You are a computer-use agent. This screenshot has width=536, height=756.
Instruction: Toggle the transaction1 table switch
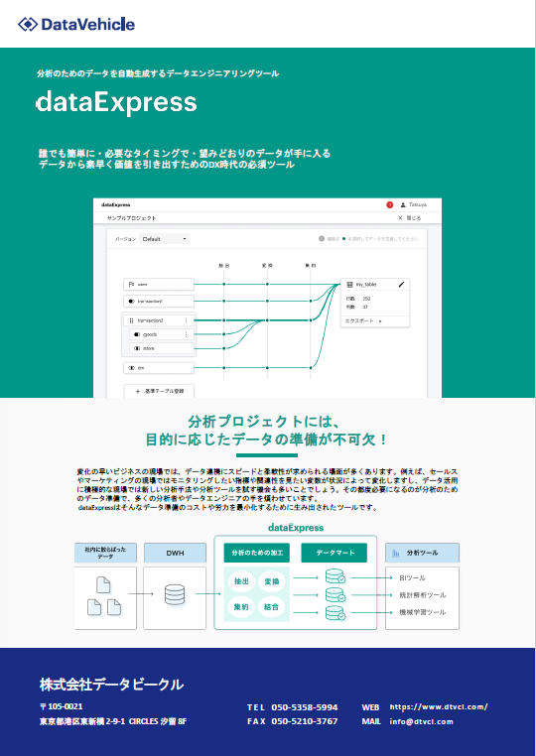(131, 302)
